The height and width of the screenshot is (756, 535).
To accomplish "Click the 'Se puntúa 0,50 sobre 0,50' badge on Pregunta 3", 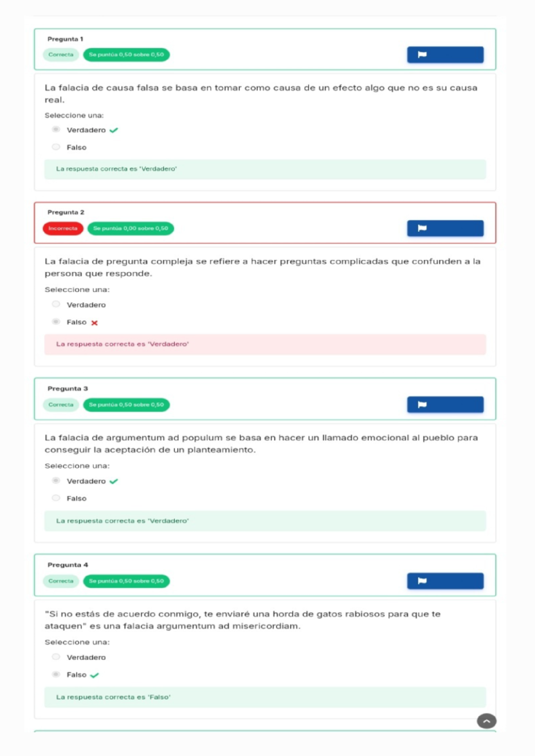I will point(126,405).
